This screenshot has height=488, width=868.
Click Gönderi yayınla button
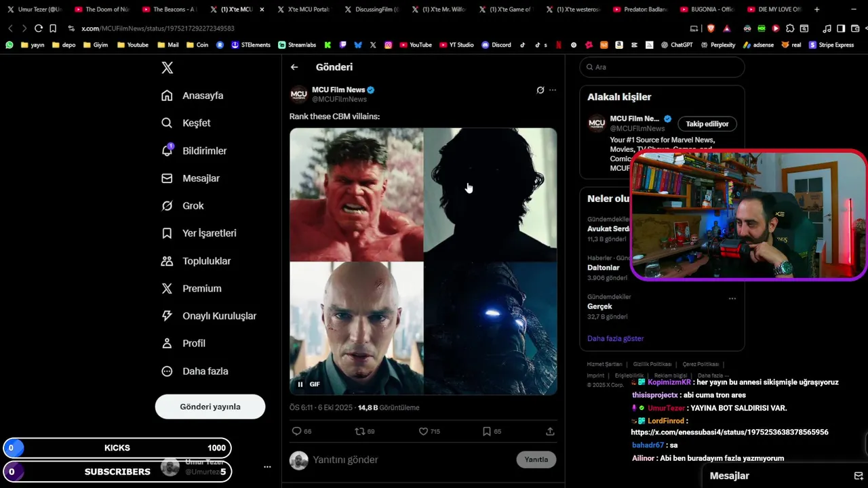pyautogui.click(x=210, y=407)
